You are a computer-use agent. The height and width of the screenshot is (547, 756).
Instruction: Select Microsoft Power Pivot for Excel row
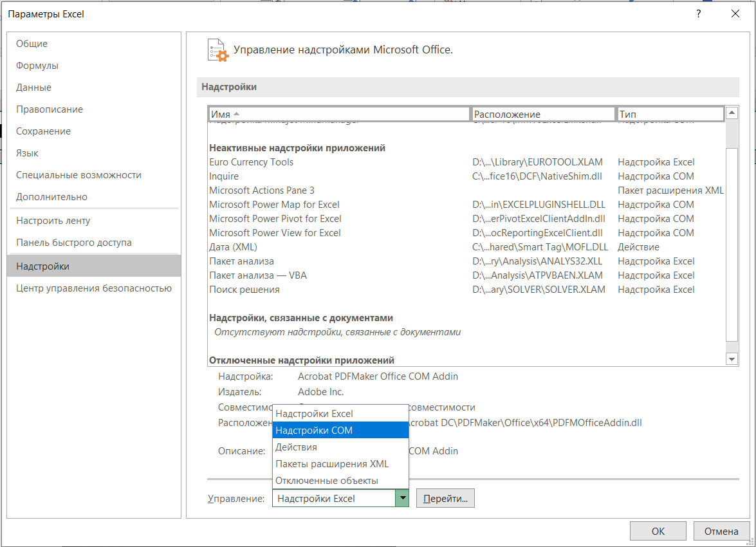[x=466, y=219]
